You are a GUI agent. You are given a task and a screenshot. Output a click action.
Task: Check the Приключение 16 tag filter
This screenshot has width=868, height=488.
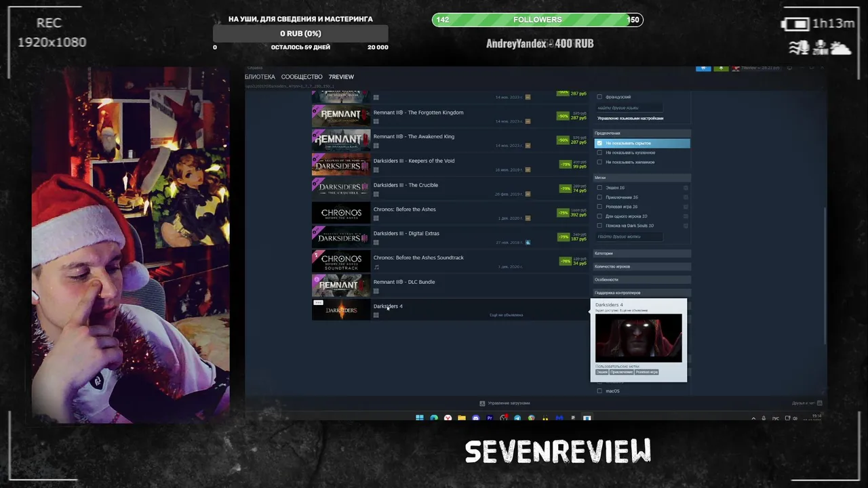click(599, 197)
